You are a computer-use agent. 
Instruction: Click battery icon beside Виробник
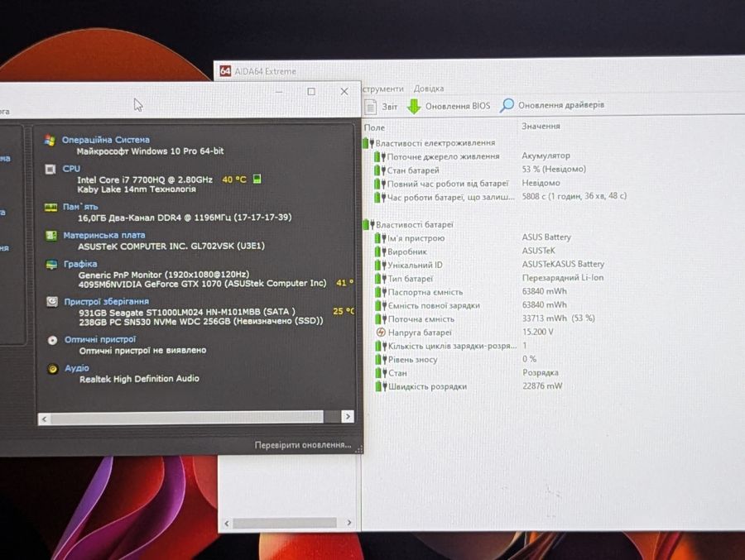(x=380, y=251)
